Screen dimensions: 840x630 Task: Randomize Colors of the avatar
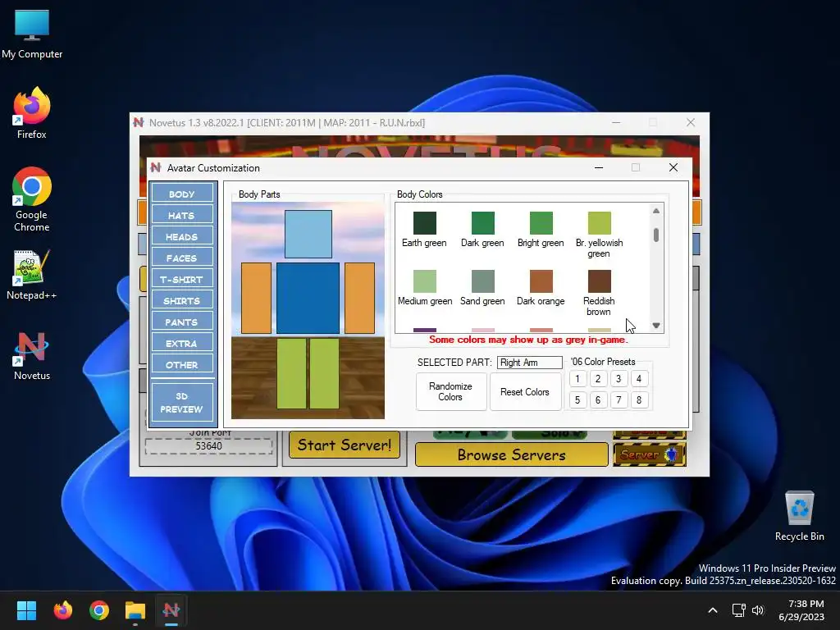pyautogui.click(x=451, y=391)
